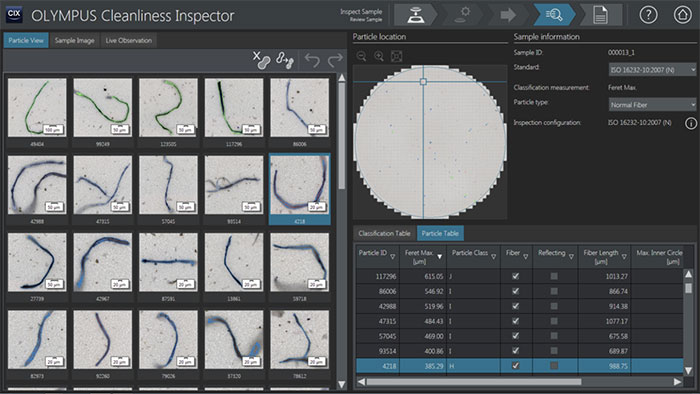Go to the settings gear workflow step
Image resolution: width=700 pixels, height=394 pixels.
(x=462, y=15)
